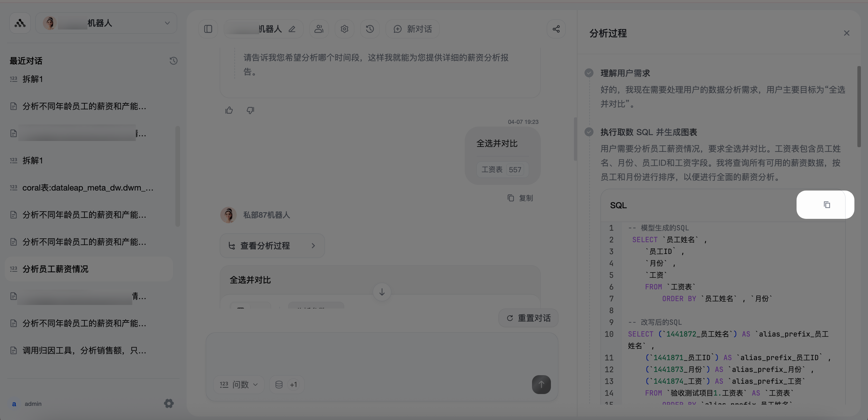The height and width of the screenshot is (420, 868).
Task: Select 分析员工薪资情况 conversation
Action: (89, 269)
